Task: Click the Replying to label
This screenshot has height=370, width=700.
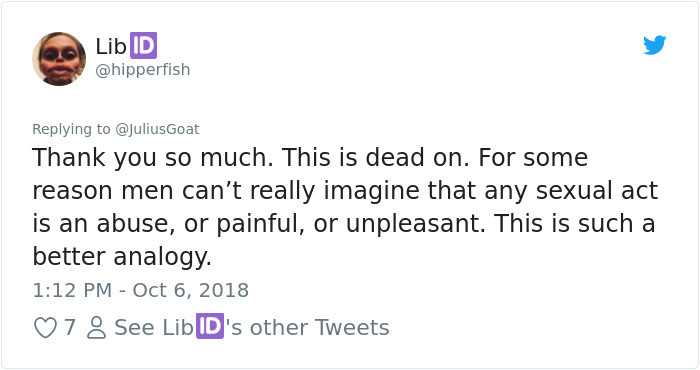Action: click(x=71, y=129)
